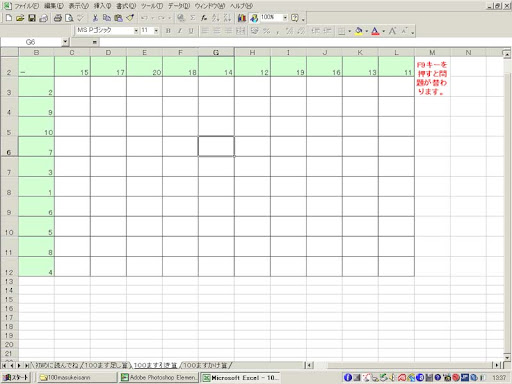Click the font color red A swatch
512x384 pixels.
pos(375,31)
